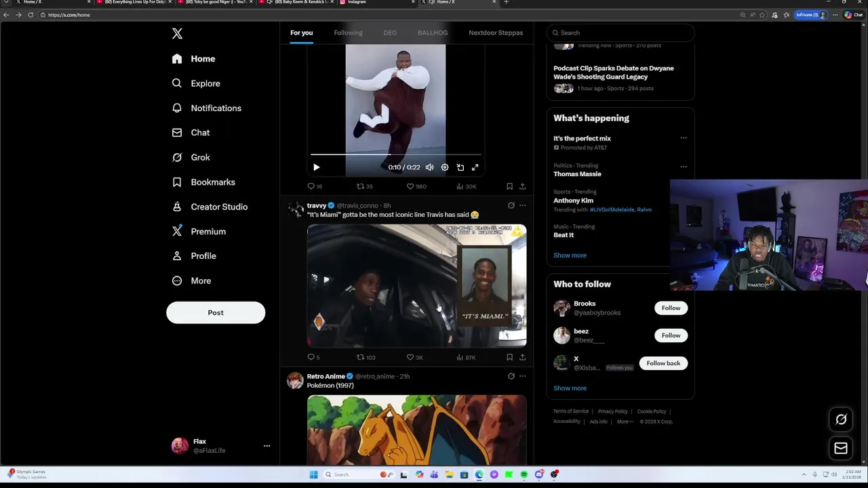Screen dimensions: 868x488
Task: Show more under Who to follow
Action: (570, 388)
